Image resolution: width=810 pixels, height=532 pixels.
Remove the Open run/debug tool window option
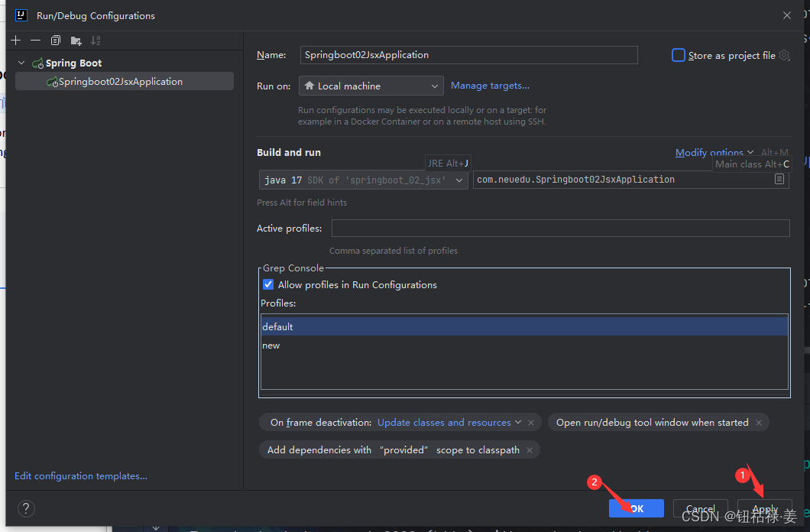758,422
